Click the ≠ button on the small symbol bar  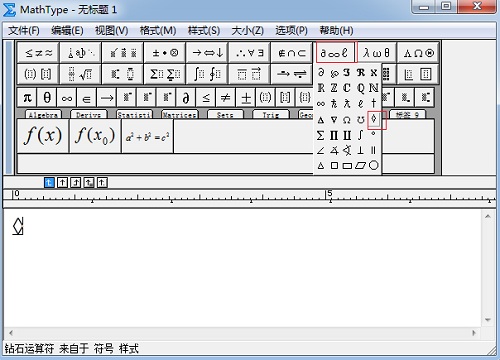(226, 98)
